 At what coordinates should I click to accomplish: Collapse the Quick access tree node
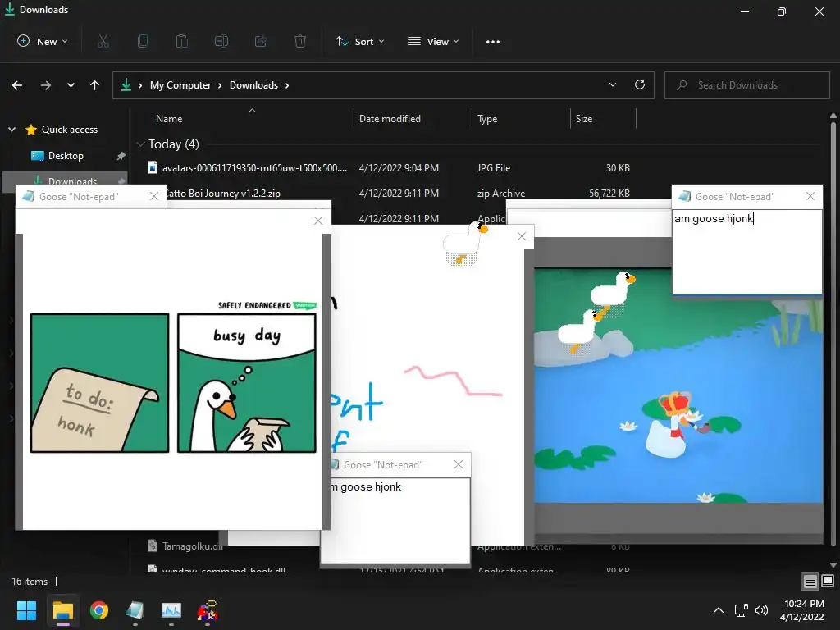click(11, 129)
